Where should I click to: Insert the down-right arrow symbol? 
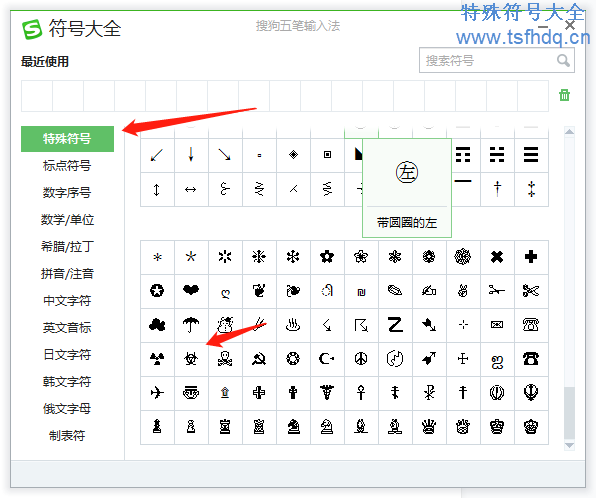tap(225, 155)
